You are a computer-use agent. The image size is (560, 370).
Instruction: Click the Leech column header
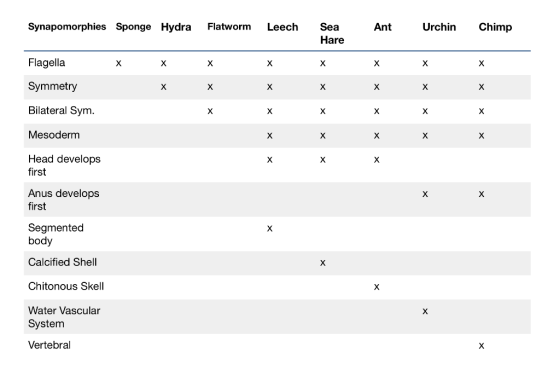tap(282, 27)
